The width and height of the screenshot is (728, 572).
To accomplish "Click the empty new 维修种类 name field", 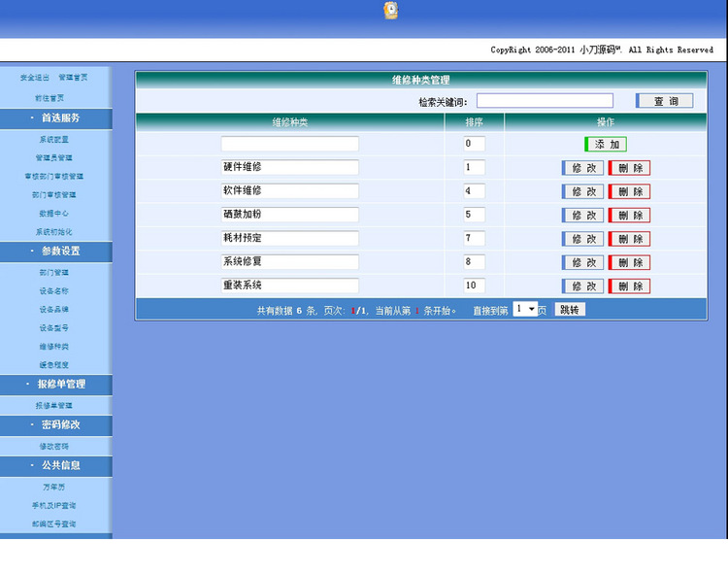I will [289, 144].
